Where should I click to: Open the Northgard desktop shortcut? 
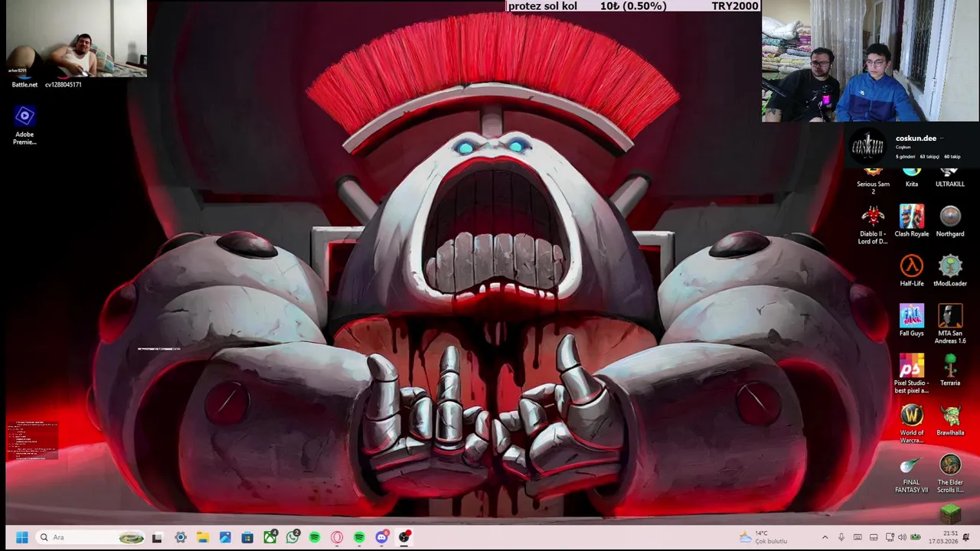[950, 221]
